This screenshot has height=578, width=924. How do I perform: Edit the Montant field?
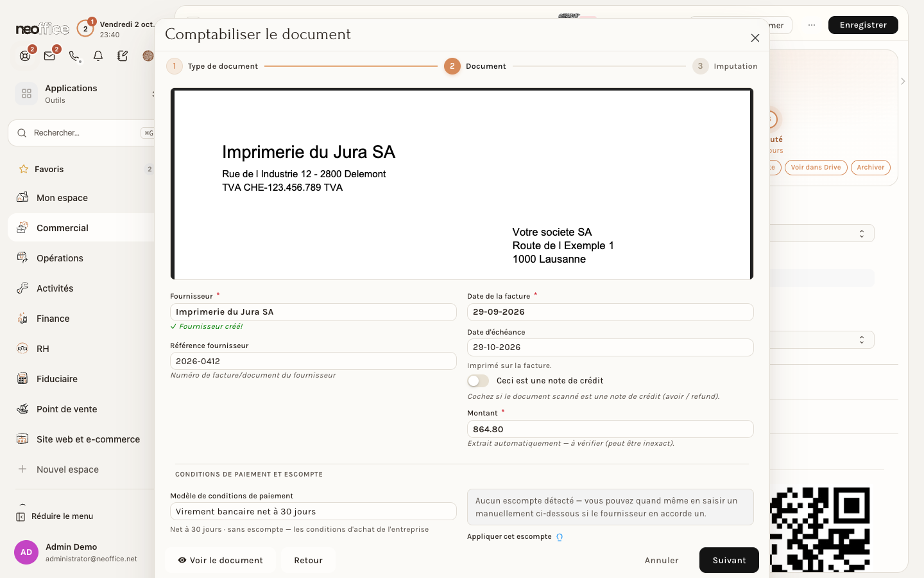[610, 429]
